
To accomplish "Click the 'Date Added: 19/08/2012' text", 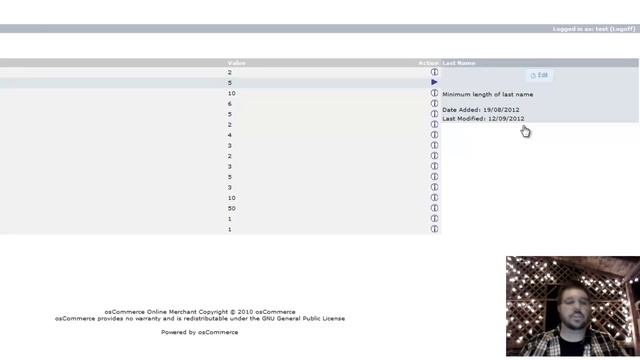I will [481, 110].
